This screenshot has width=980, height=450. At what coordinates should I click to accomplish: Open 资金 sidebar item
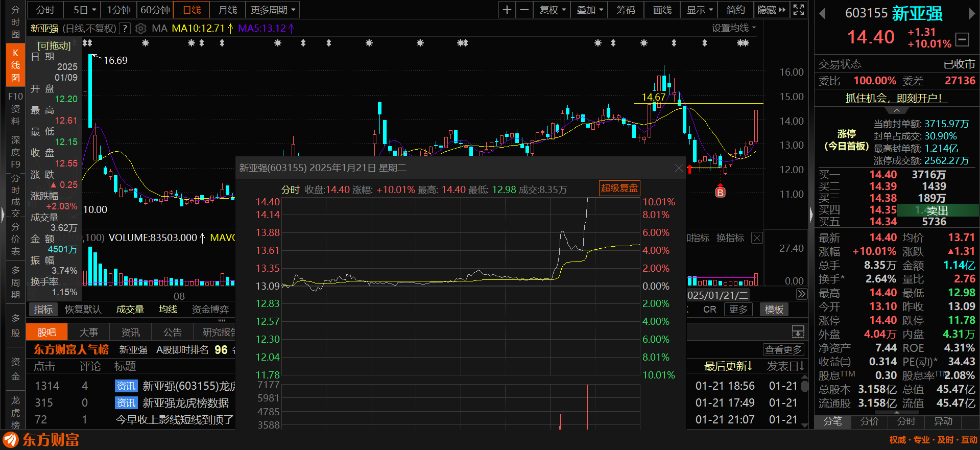point(15,369)
